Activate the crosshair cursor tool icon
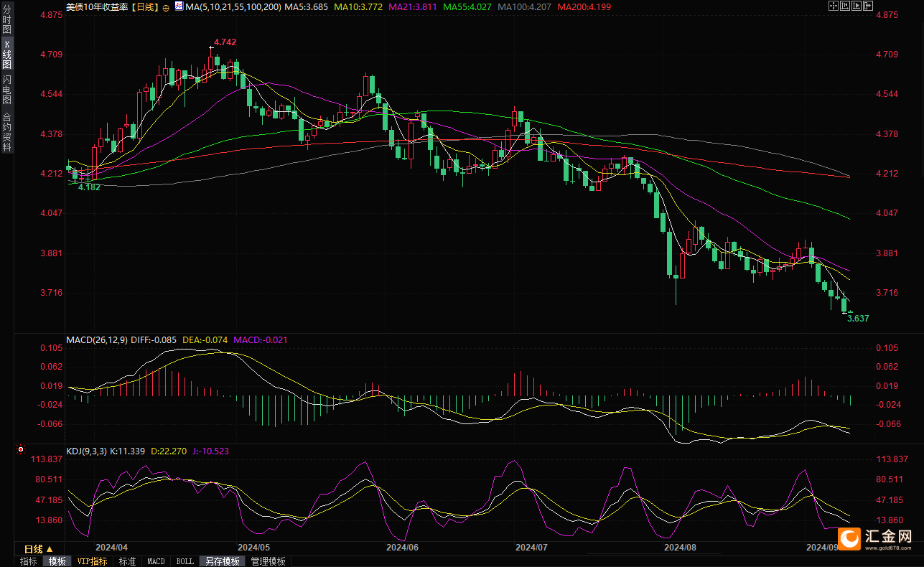The image size is (924, 567). [x=834, y=6]
